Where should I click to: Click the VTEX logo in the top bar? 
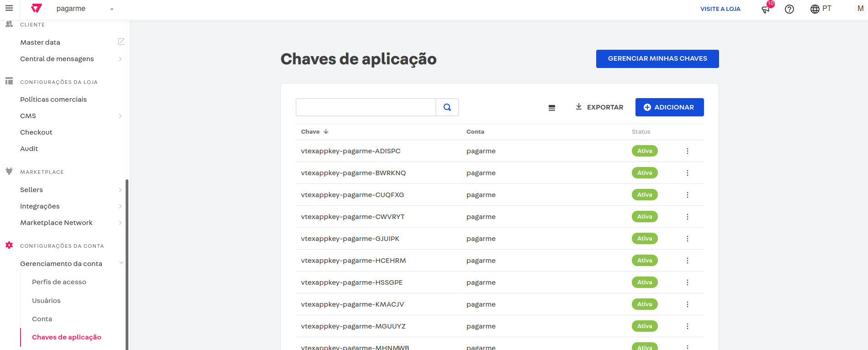pyautogui.click(x=37, y=8)
